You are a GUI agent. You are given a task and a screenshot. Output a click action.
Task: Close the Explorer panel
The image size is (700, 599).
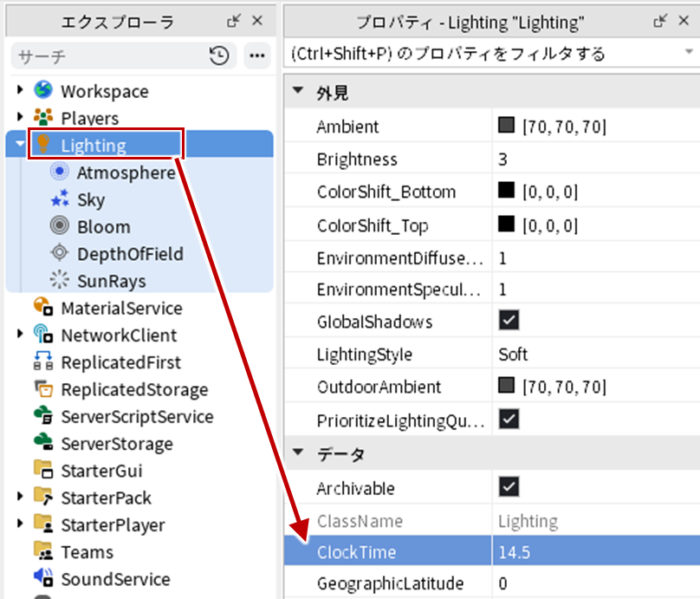tap(257, 21)
